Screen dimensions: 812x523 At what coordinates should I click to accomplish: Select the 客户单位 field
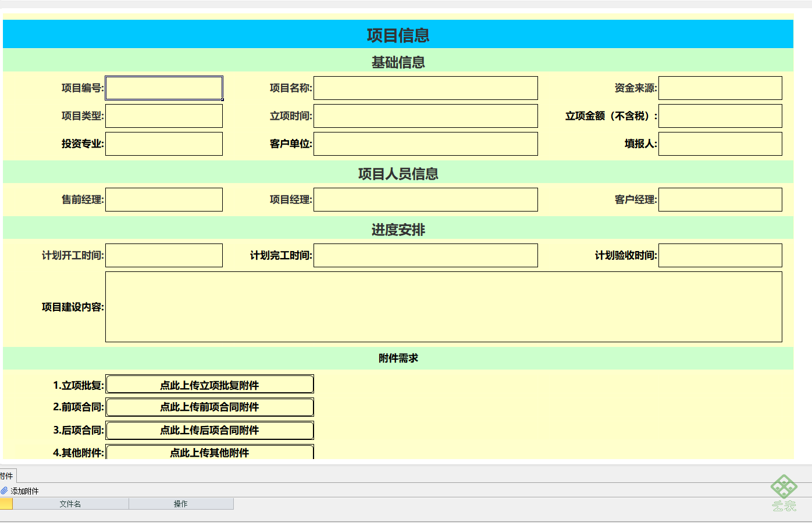click(426, 144)
